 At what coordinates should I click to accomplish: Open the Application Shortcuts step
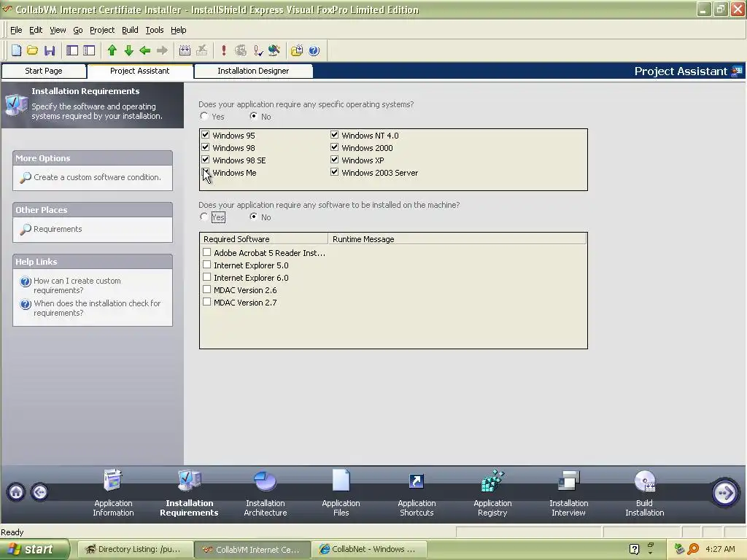417,494
